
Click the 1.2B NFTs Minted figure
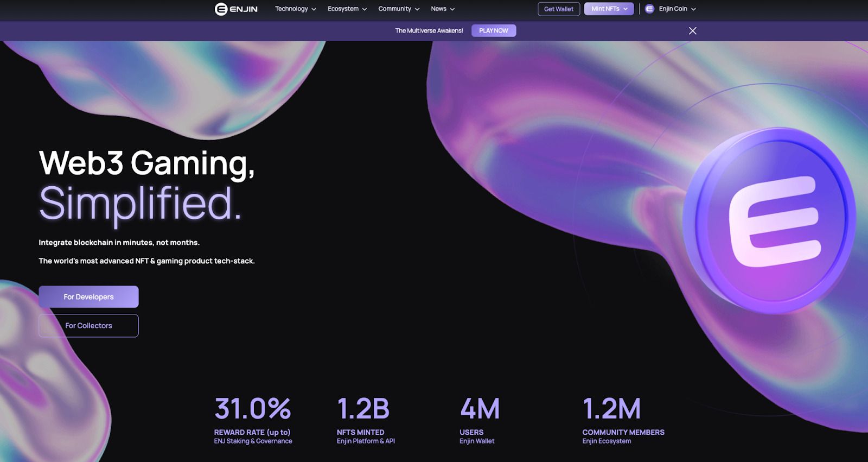363,409
